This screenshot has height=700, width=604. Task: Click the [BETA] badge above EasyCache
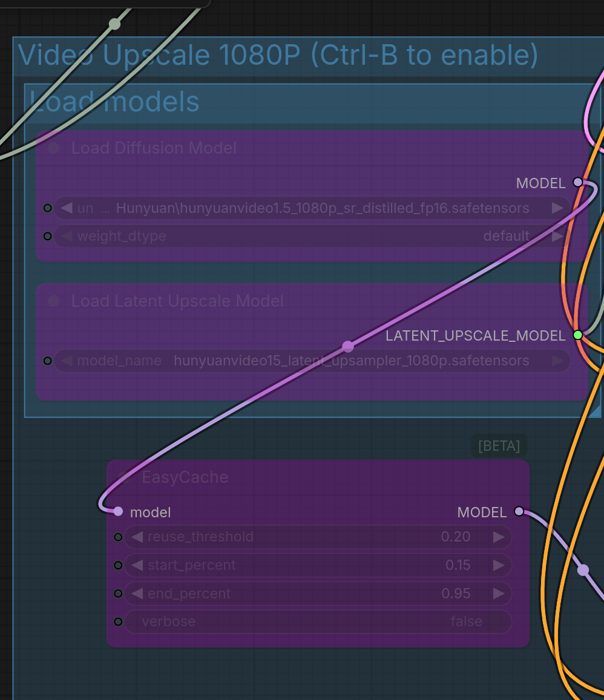(x=499, y=446)
